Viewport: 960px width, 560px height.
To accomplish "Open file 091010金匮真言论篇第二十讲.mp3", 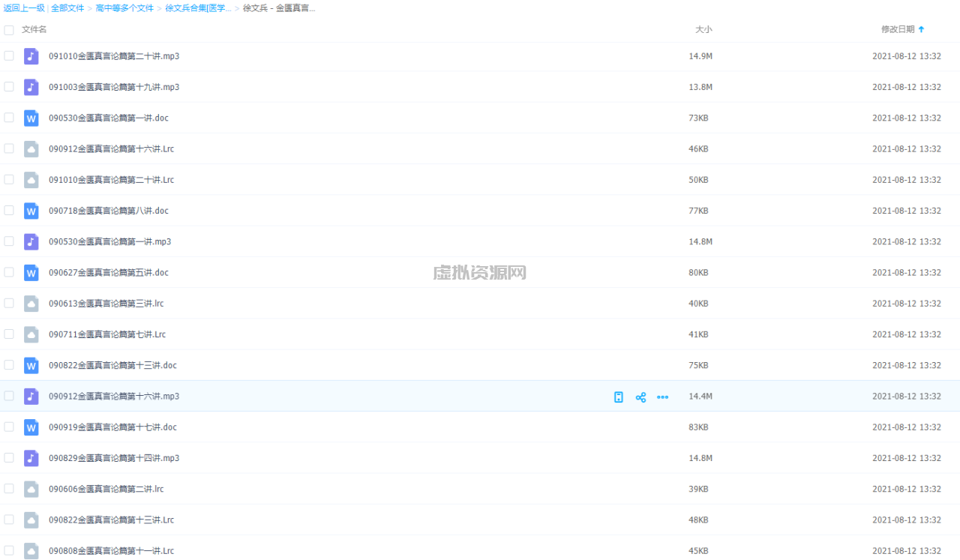I will (114, 56).
